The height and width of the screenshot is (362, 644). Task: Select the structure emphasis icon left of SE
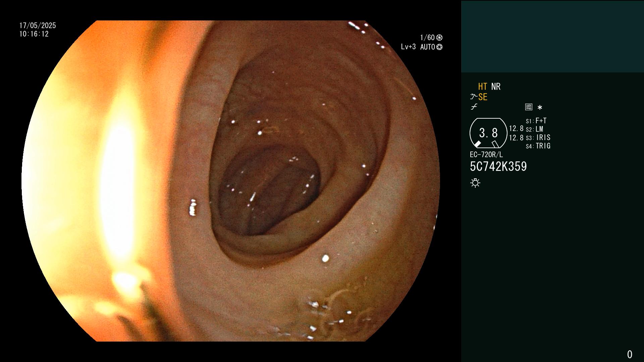tap(474, 97)
